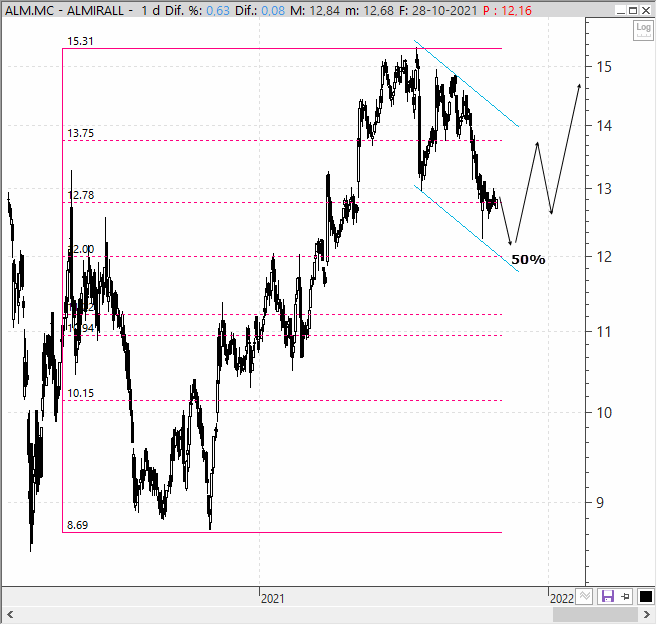
Task: Click the 2021 label on time axis
Action: click(272, 599)
